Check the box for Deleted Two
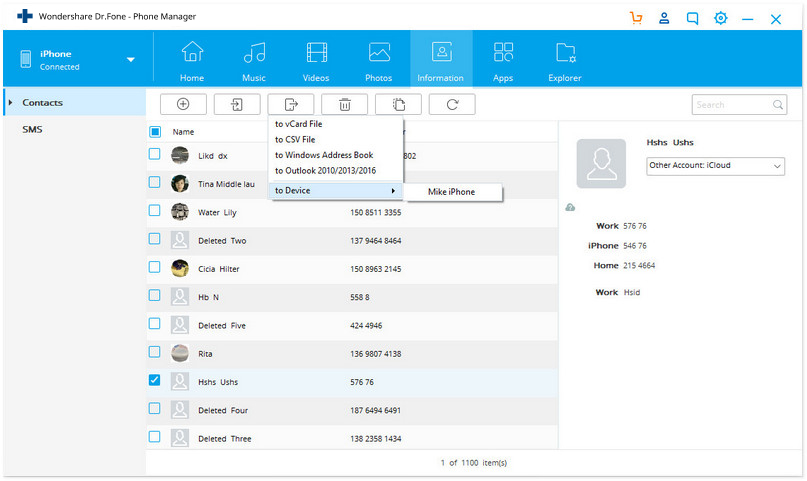 pyautogui.click(x=154, y=239)
